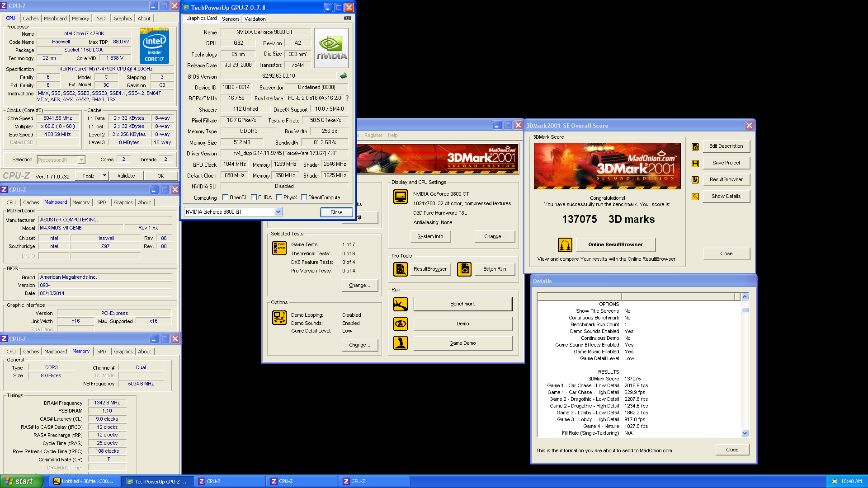The width and height of the screenshot is (868, 488).
Task: Click the bus interface question mark icon
Action: pyautogui.click(x=347, y=98)
